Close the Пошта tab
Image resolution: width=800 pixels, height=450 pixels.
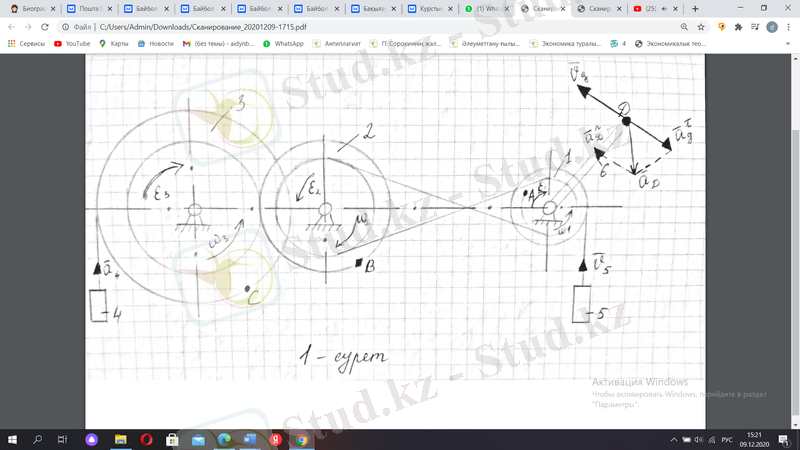pos(110,9)
